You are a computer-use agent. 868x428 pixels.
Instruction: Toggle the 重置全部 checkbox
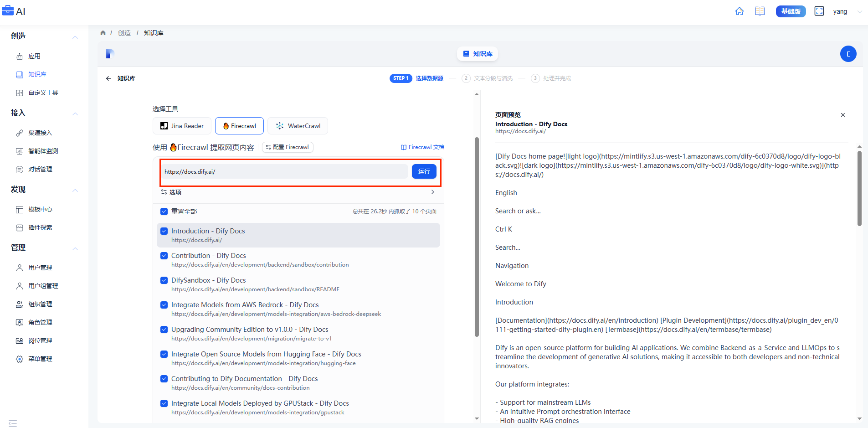164,211
